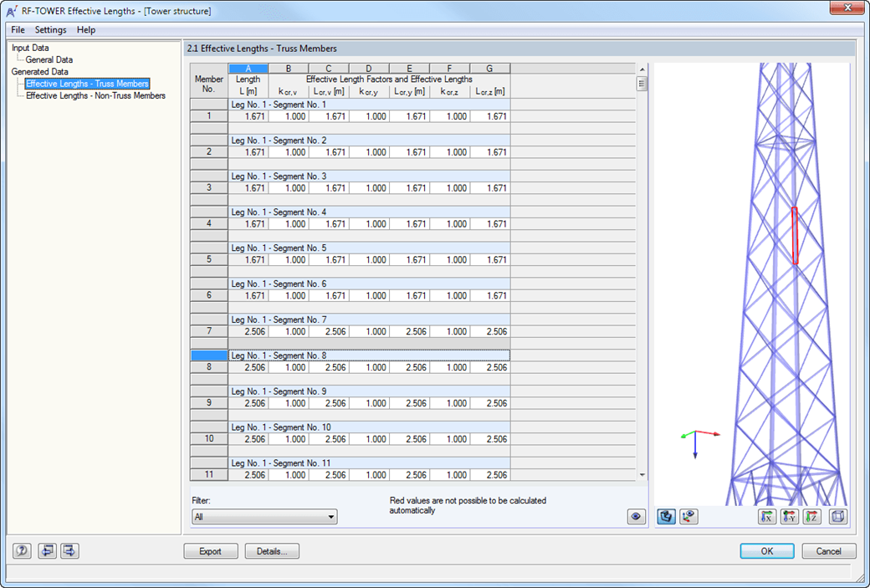The image size is (870, 588).
Task: Click the jump-to-next-module arrow icon
Action: point(69,550)
